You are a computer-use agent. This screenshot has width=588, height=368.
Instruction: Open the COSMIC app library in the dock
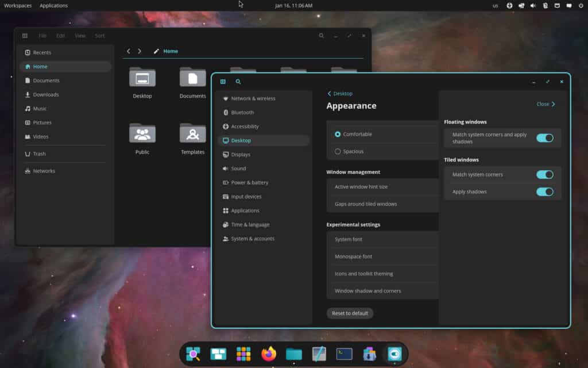click(x=243, y=354)
